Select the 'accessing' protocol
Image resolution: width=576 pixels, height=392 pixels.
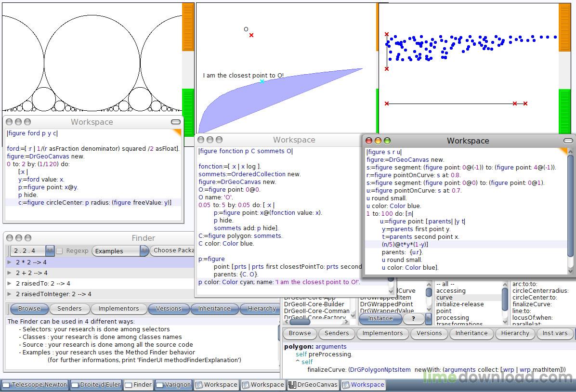pyautogui.click(x=451, y=290)
